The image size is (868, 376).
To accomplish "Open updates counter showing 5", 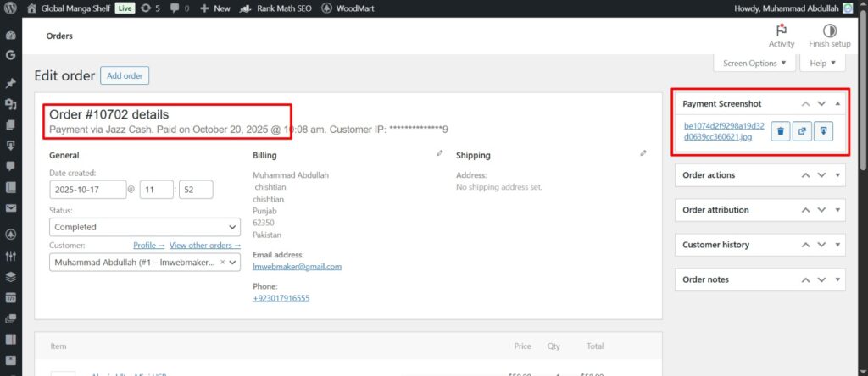I will tap(150, 8).
